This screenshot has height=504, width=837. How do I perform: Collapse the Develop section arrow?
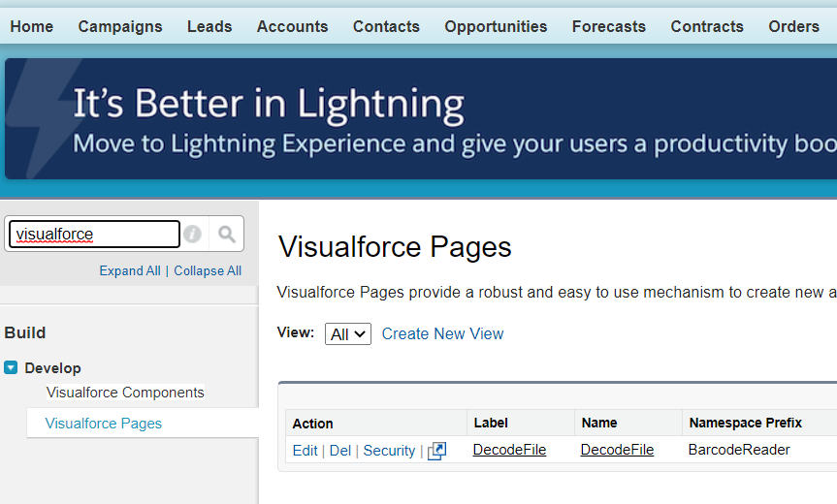coord(11,368)
